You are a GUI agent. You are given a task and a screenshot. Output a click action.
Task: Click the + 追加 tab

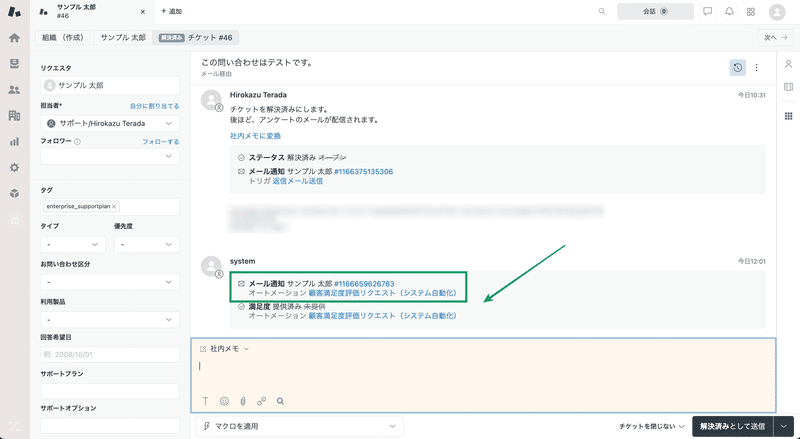pyautogui.click(x=171, y=11)
